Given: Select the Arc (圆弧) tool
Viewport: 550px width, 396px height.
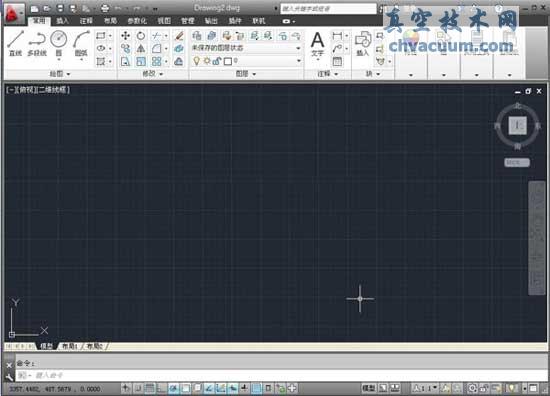Looking at the screenshot, I should pyautogui.click(x=81, y=43).
